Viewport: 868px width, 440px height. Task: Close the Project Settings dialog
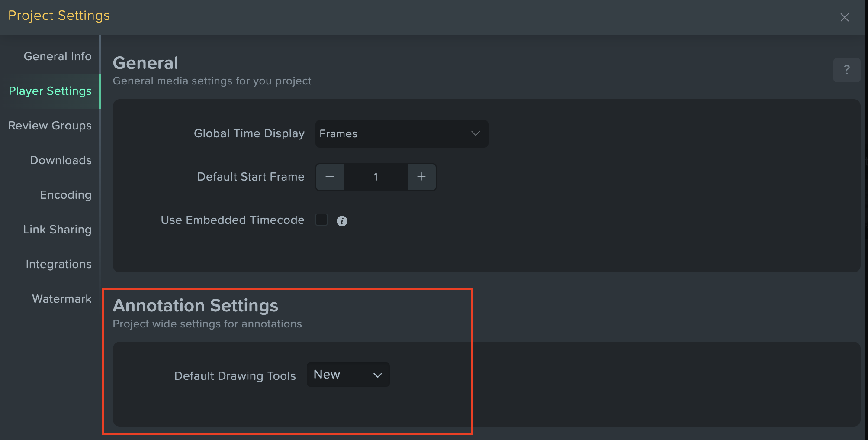(x=845, y=17)
